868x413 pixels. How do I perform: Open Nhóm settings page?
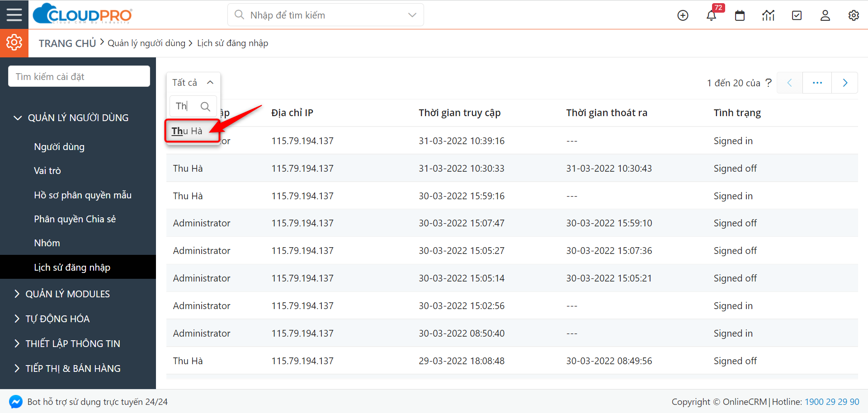point(47,243)
